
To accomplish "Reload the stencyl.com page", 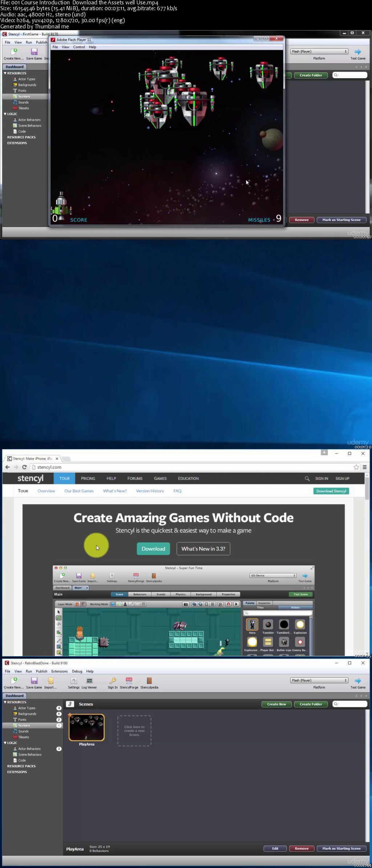I will 24,467.
